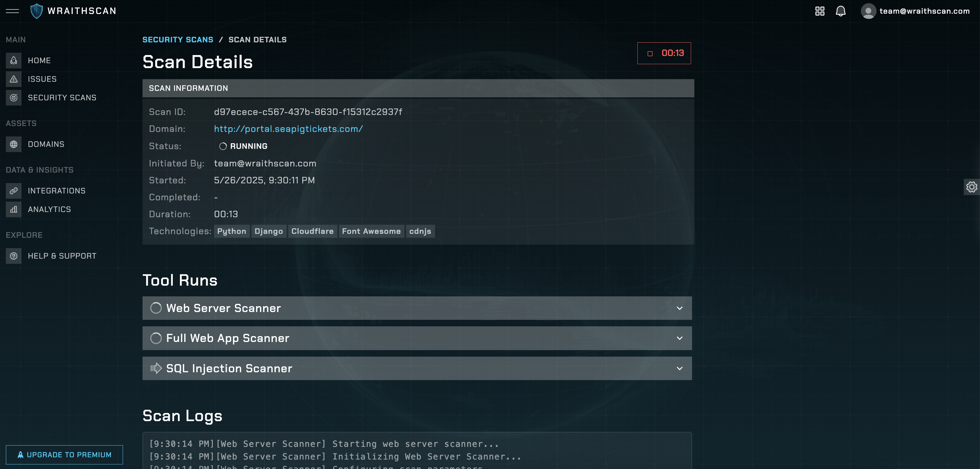Expand the Full Web App Scanner section
This screenshot has height=469, width=980.
pyautogui.click(x=679, y=338)
